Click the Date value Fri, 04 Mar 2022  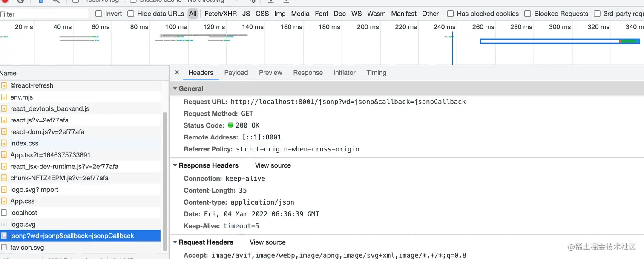pyautogui.click(x=261, y=214)
